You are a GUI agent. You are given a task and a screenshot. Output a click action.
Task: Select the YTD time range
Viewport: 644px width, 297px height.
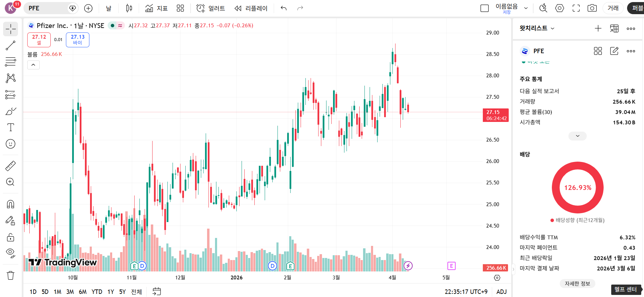(97, 292)
